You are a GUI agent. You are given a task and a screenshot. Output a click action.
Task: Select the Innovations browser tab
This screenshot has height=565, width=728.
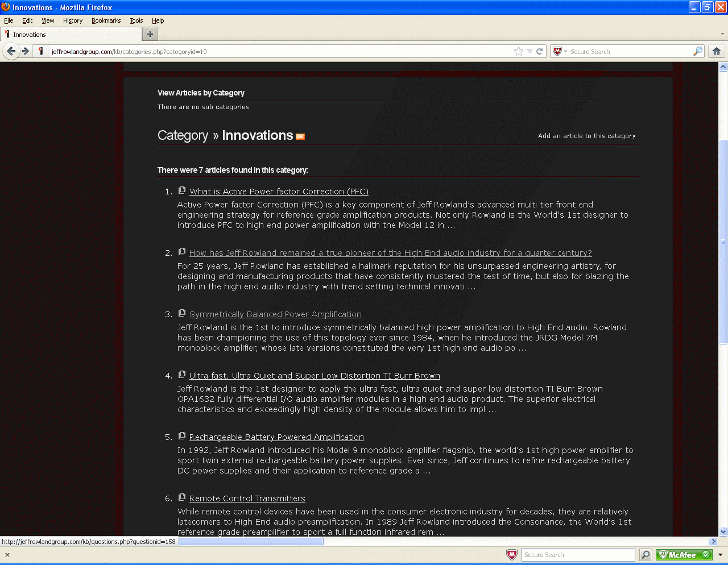pos(71,34)
